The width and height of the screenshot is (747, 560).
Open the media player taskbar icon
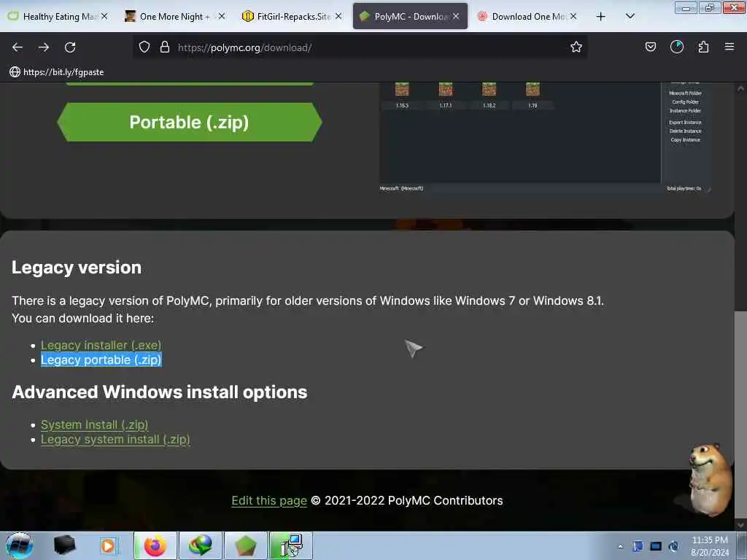pyautogui.click(x=108, y=545)
